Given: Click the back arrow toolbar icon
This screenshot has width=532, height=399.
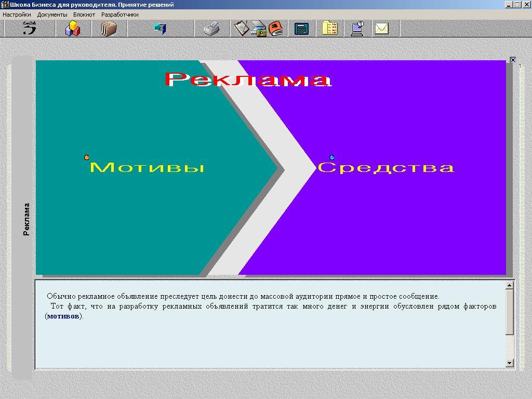Looking at the screenshot, I should pyautogui.click(x=29, y=28).
